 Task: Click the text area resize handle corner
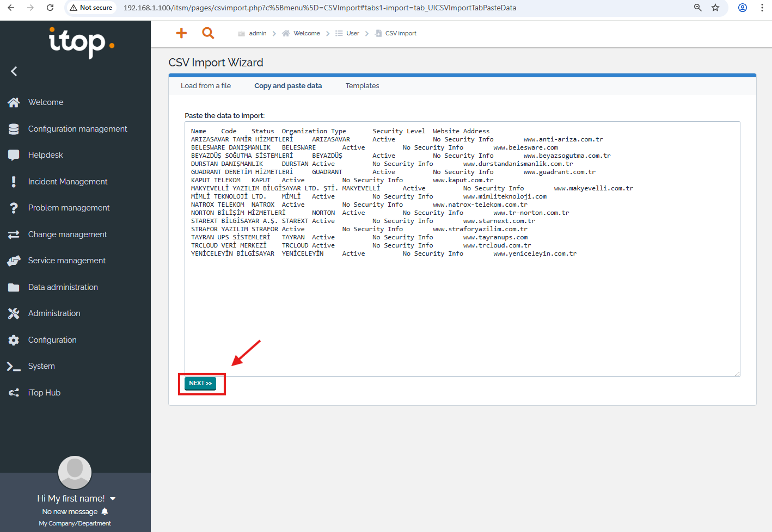coord(737,374)
